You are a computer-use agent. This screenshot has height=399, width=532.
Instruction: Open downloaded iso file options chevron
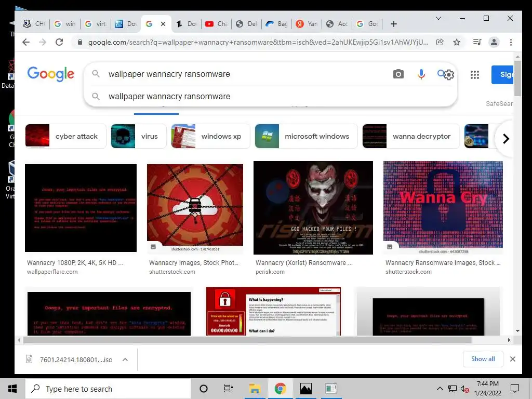[x=125, y=360]
